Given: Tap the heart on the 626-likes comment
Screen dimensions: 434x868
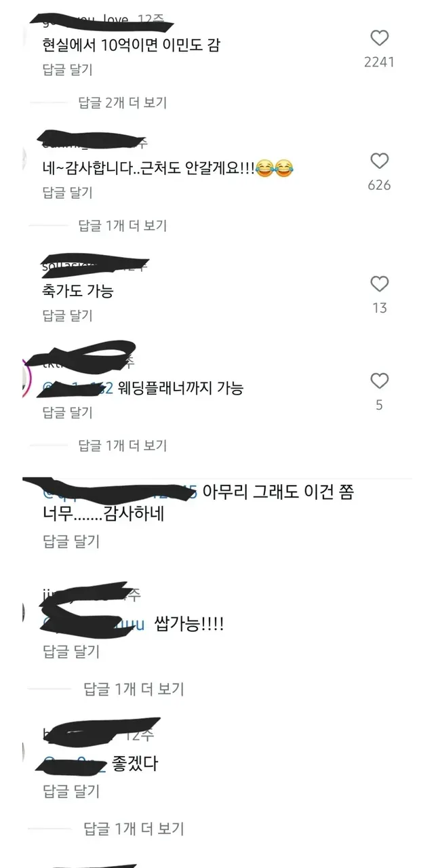Looking at the screenshot, I should 379,161.
